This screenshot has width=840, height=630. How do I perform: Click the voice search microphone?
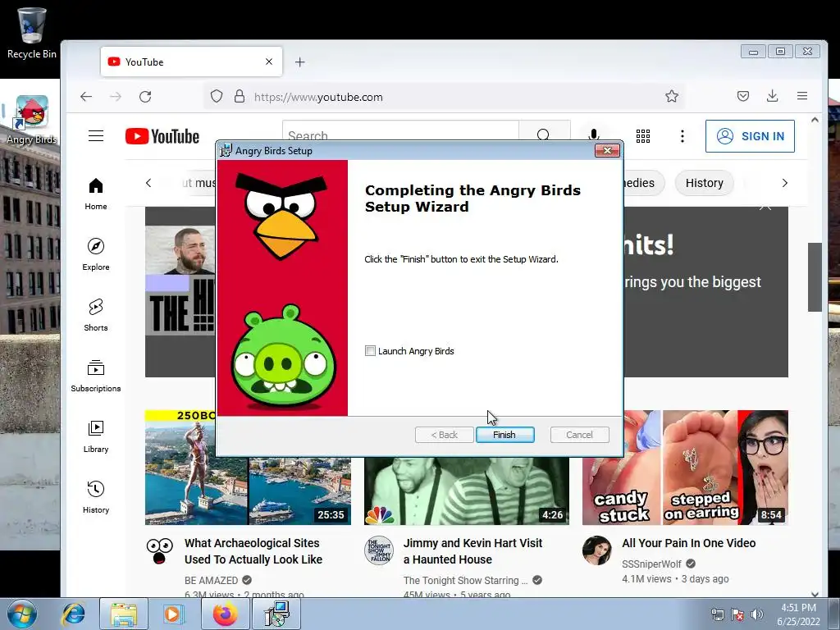pyautogui.click(x=594, y=135)
